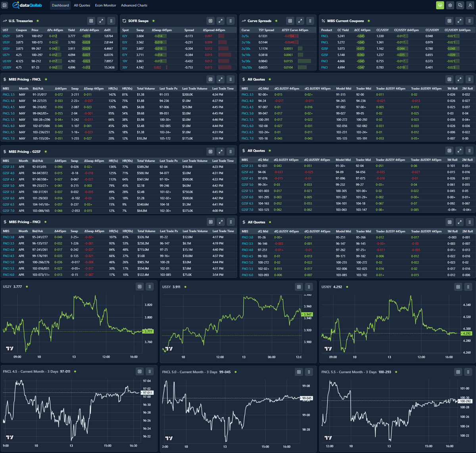Viewport: 476px width, 453px height.
Task: Click the Curve Spreads panel drag handle
Action: click(311, 21)
